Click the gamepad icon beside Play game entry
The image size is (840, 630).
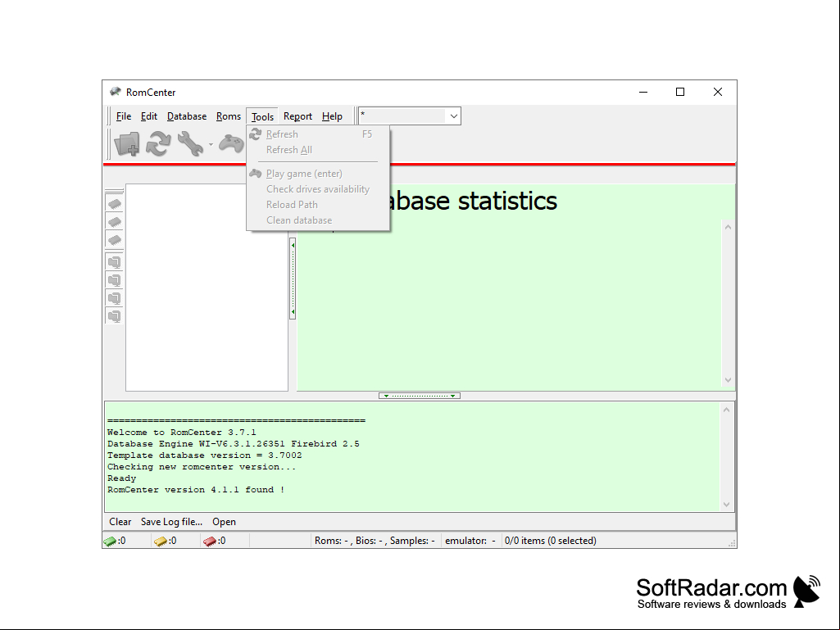click(x=256, y=173)
